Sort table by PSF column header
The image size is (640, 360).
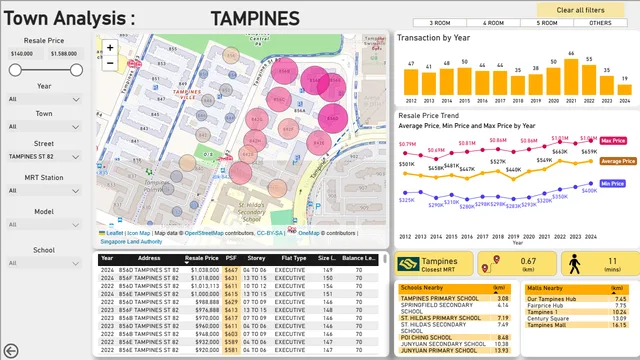pos(231,258)
